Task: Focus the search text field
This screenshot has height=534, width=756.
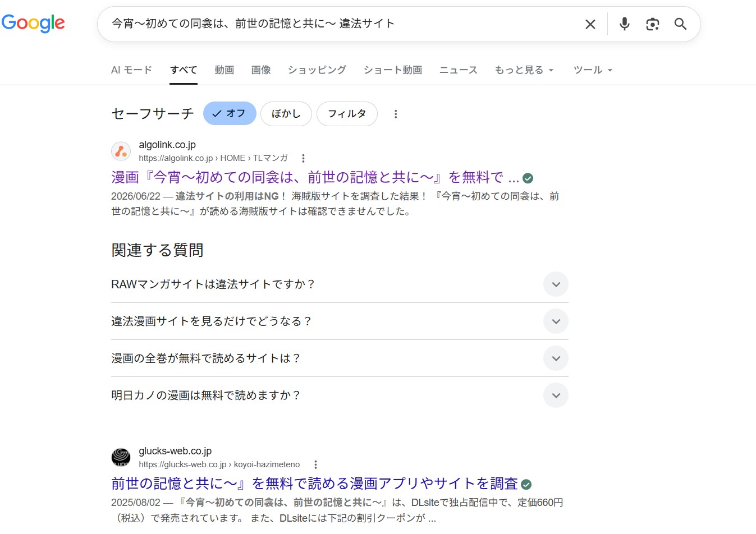Action: (x=342, y=24)
